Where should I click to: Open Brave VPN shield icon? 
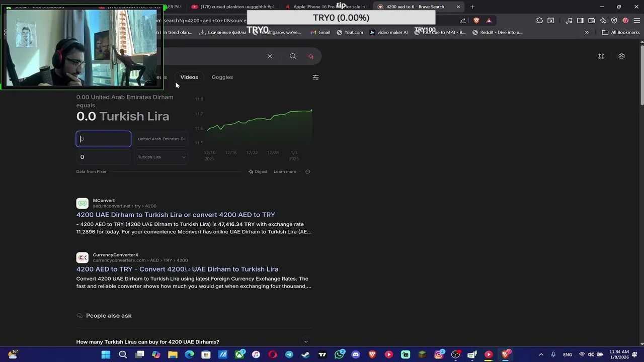click(614, 21)
